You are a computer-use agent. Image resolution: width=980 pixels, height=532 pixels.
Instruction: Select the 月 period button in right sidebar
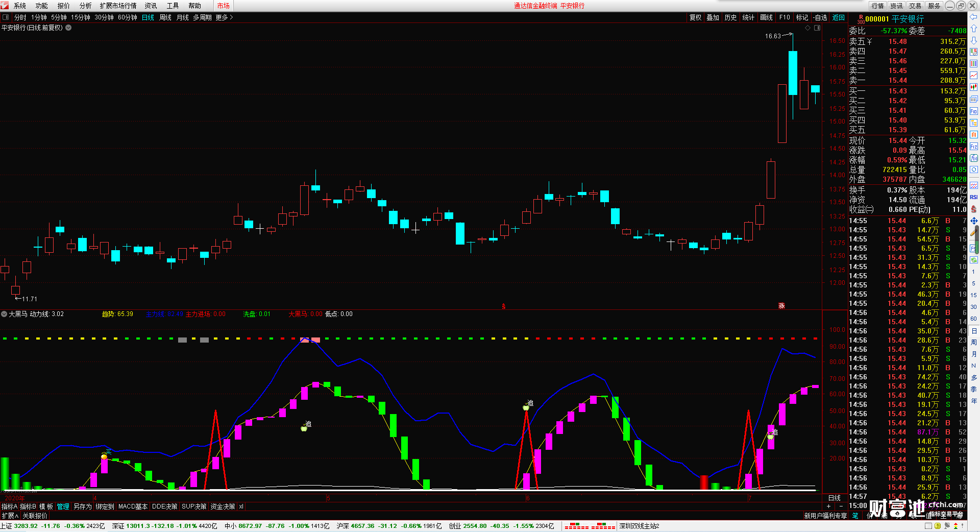(x=973, y=354)
